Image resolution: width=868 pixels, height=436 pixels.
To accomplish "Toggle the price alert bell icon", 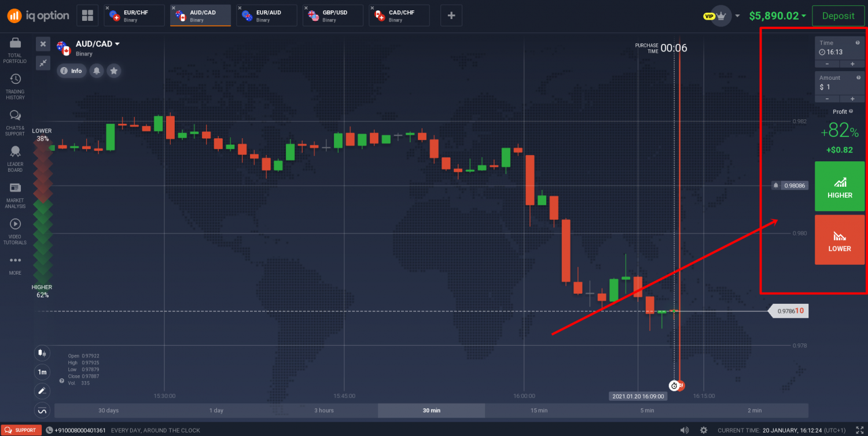I will 97,71.
